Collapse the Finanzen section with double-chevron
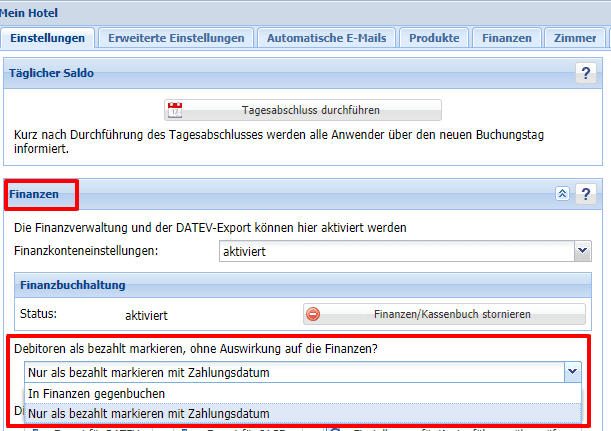 [x=562, y=193]
